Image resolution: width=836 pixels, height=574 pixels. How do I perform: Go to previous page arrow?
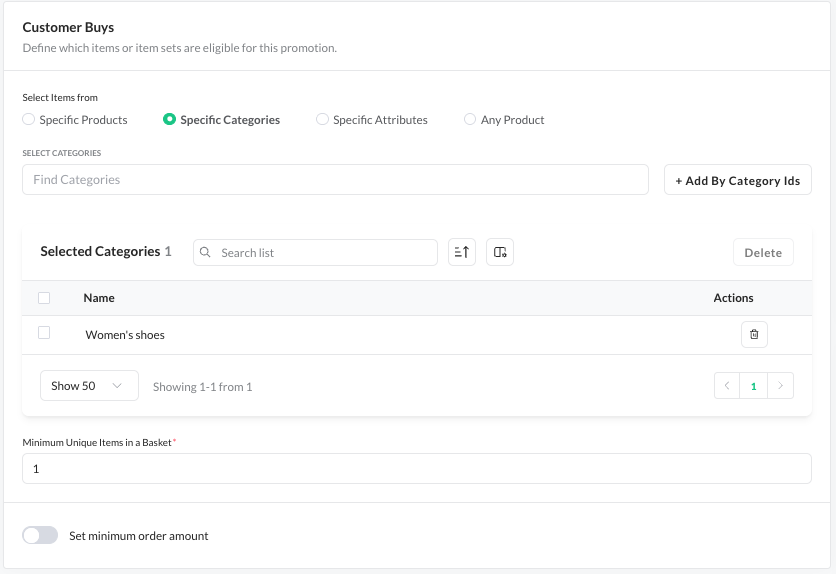[727, 385]
